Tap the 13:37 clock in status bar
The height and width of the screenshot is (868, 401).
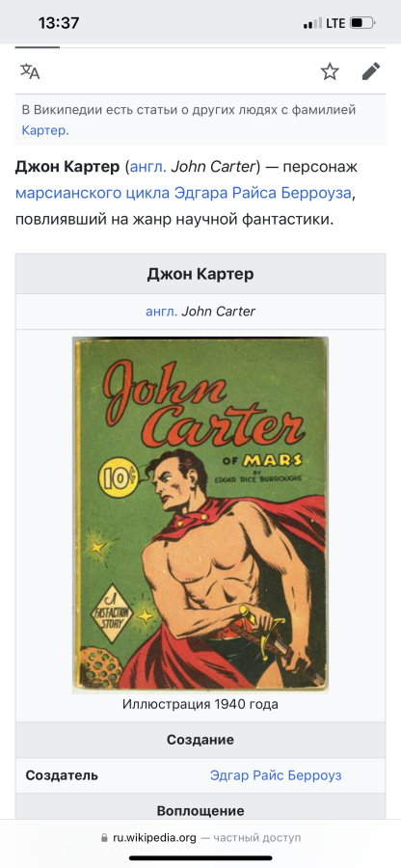point(59,23)
